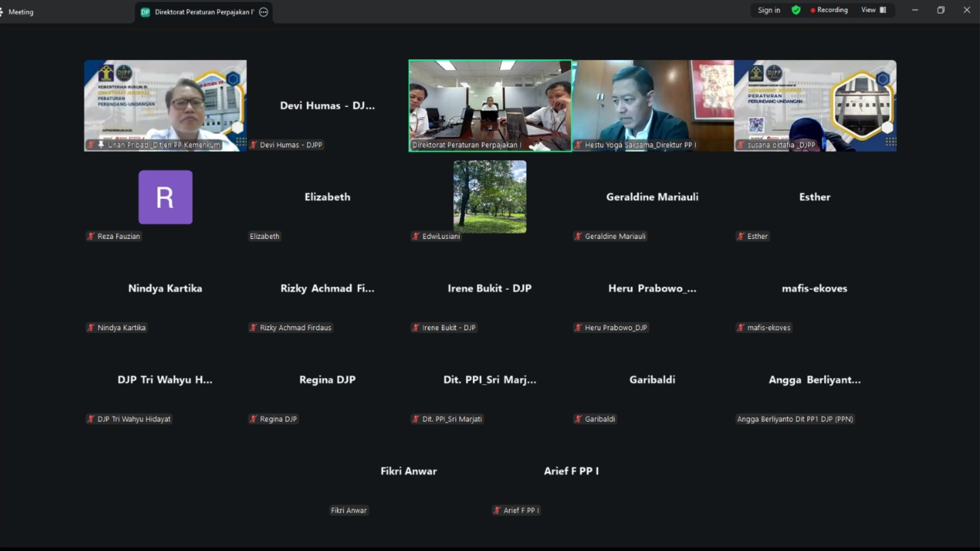
Task: Click the red Recording indicator
Action: pos(829,10)
